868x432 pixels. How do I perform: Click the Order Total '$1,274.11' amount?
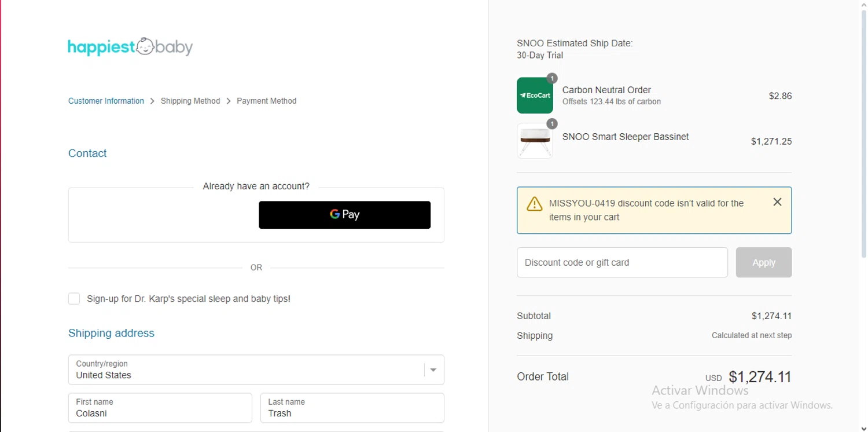coord(760,377)
